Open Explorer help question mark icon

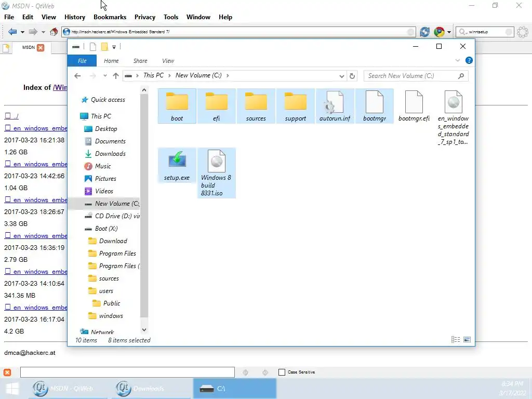[x=469, y=60]
